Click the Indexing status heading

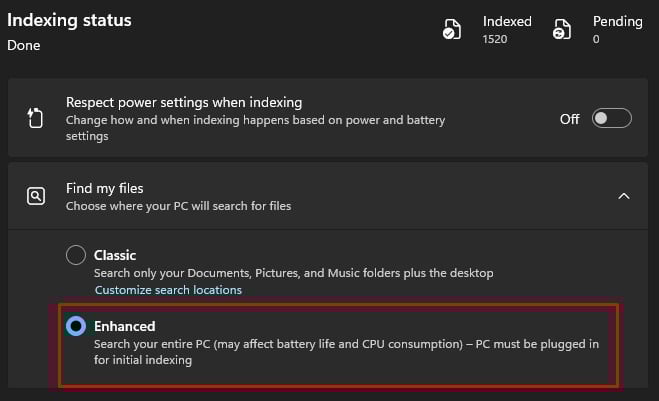point(69,20)
